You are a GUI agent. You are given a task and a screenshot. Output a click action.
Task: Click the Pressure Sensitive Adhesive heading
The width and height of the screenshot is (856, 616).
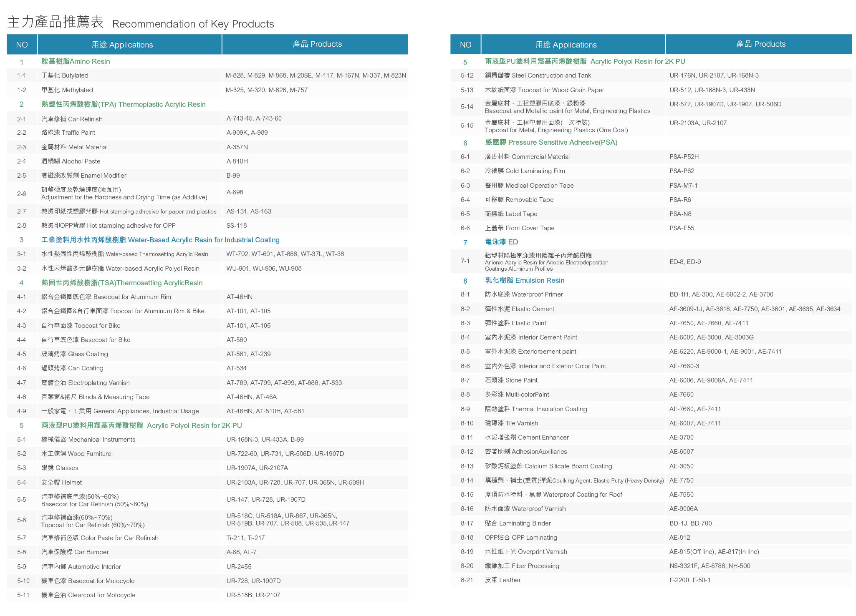551,143
